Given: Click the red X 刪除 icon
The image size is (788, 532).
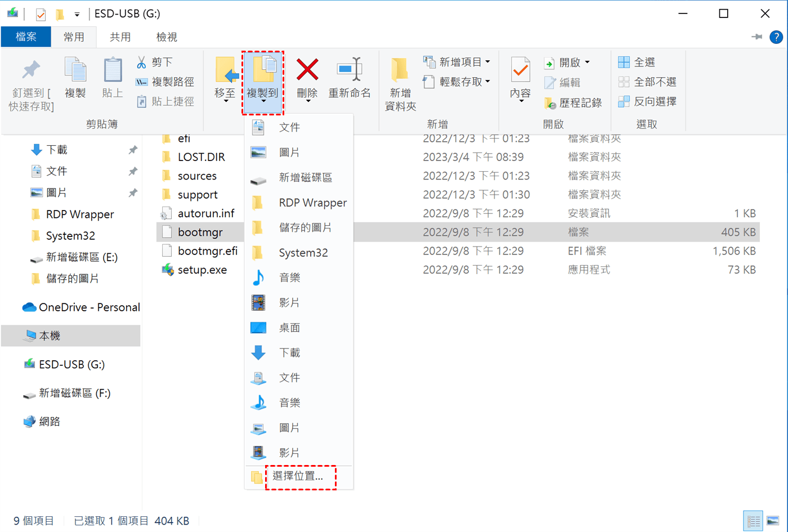Looking at the screenshot, I should [307, 70].
